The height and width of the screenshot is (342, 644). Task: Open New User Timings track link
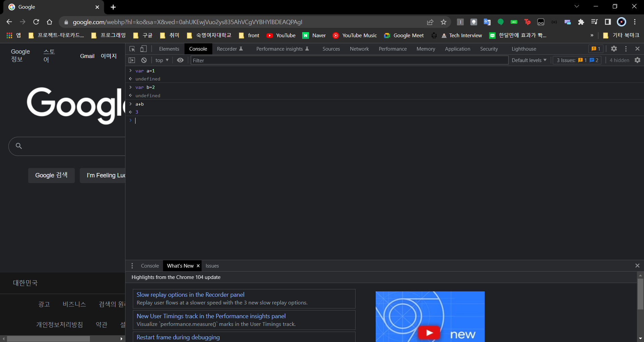tap(211, 316)
